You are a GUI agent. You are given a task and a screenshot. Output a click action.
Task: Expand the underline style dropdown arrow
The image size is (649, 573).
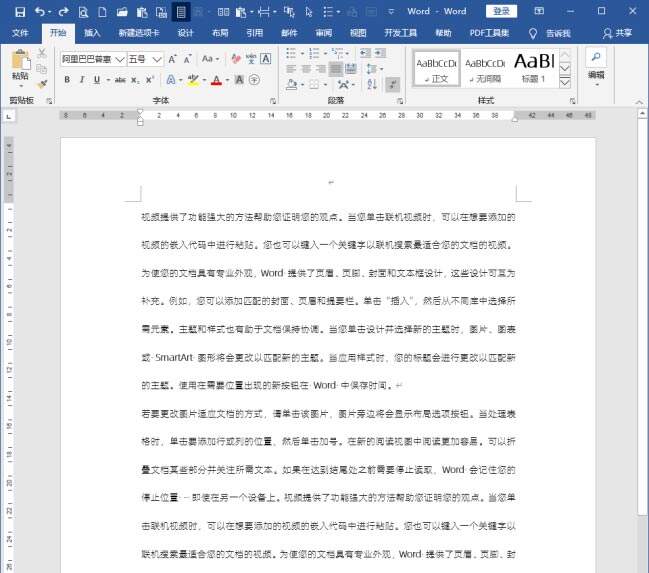(108, 80)
